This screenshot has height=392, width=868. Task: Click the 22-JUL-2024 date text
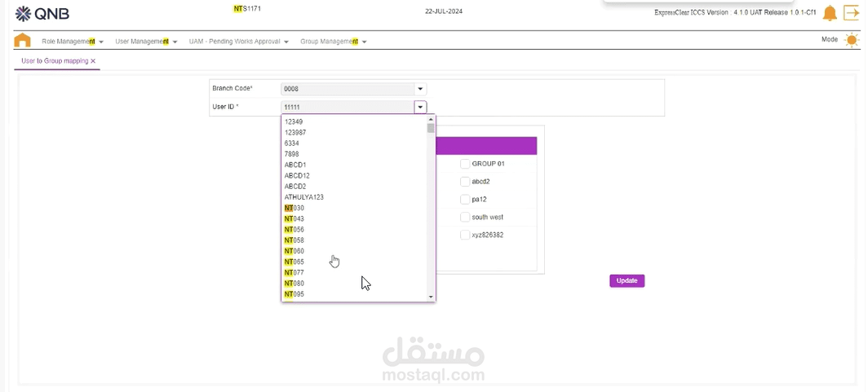click(x=444, y=11)
